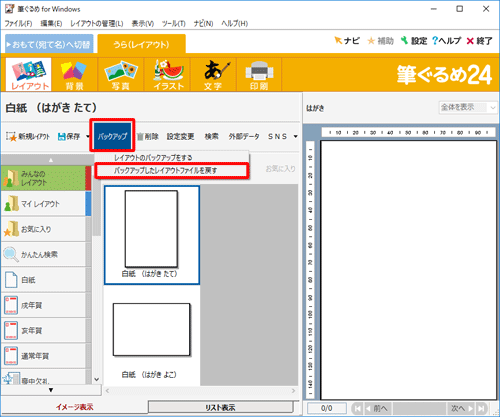Open the ファイル(F) menu
The width and height of the screenshot is (500, 417).
(18, 24)
